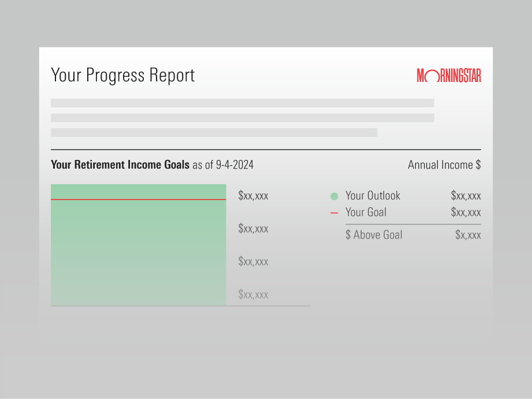The width and height of the screenshot is (532, 399).
Task: Click the Your Retirement Income Goals heading
Action: 120,165
